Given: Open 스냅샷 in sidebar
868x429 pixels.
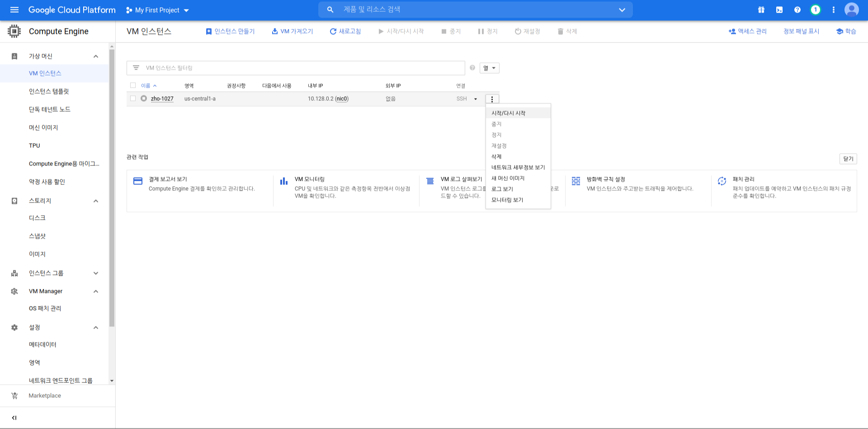Looking at the screenshot, I should point(37,236).
